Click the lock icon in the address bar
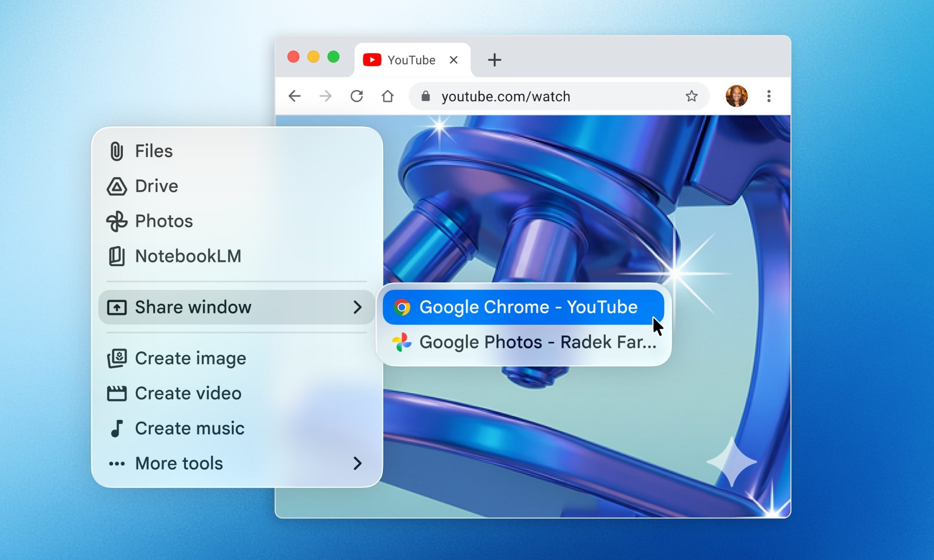 click(425, 96)
